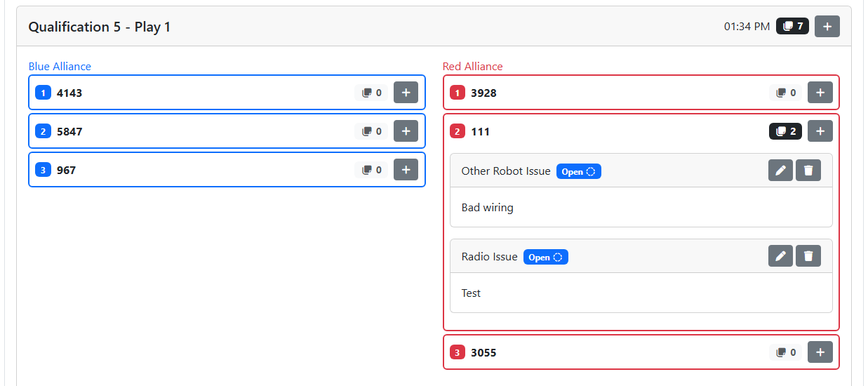The height and width of the screenshot is (386, 868).
Task: Show the notes count badge for team 4143
Action: (371, 93)
